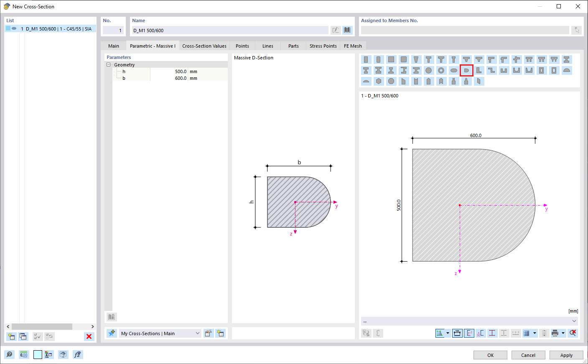The width and height of the screenshot is (588, 364).
Task: Delete selected cross-section with red X
Action: (x=89, y=336)
